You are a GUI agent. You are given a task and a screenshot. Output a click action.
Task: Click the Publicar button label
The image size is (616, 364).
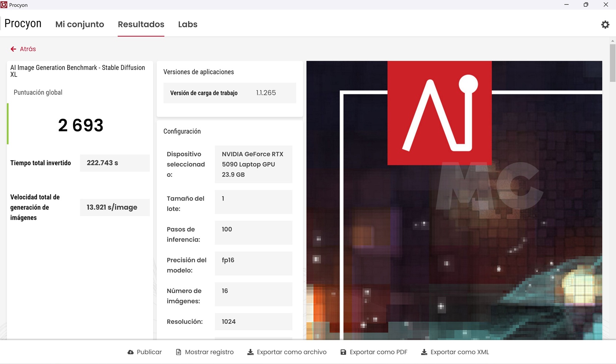pyautogui.click(x=149, y=352)
